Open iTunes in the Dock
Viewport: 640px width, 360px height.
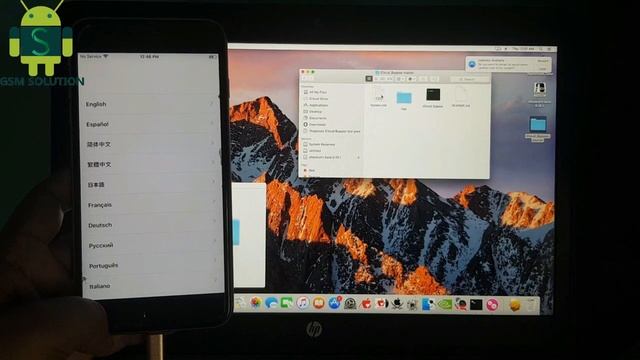coord(303,303)
